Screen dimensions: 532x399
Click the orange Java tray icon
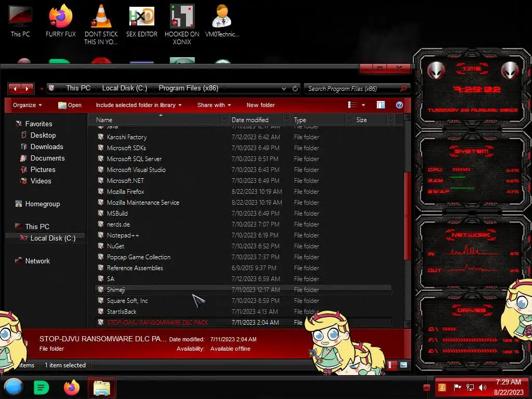coord(442,387)
